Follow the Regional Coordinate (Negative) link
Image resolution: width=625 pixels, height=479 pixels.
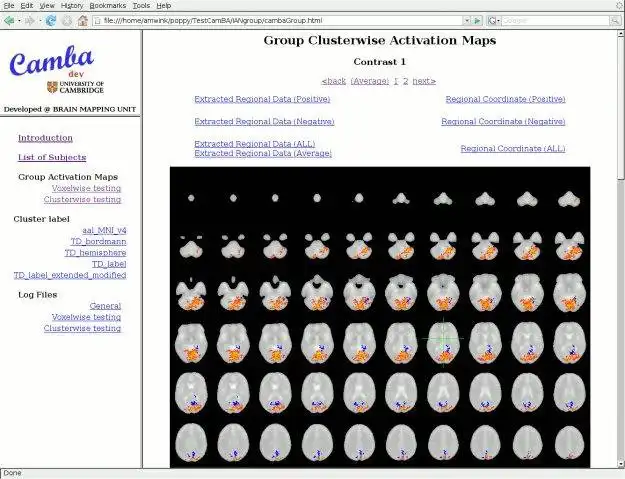[503, 122]
